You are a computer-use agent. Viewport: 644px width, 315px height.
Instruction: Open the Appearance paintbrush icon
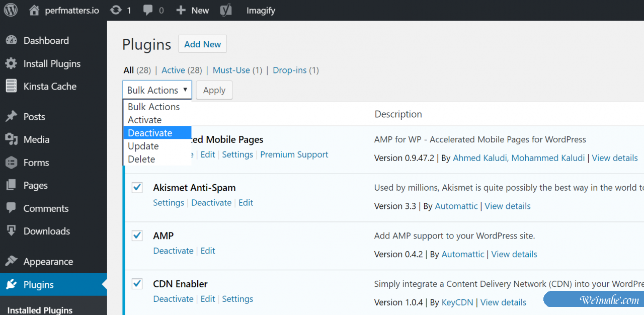(11, 262)
